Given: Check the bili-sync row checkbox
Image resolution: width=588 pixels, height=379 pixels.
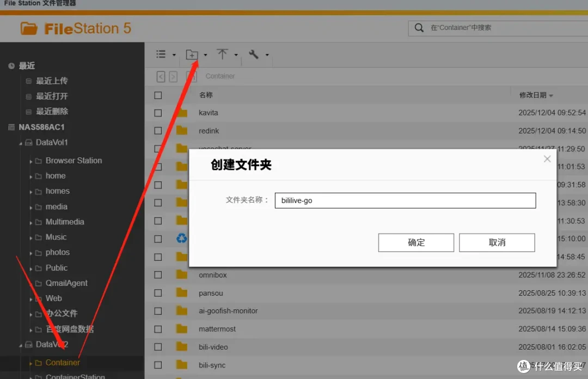Looking at the screenshot, I should pyautogui.click(x=158, y=365).
